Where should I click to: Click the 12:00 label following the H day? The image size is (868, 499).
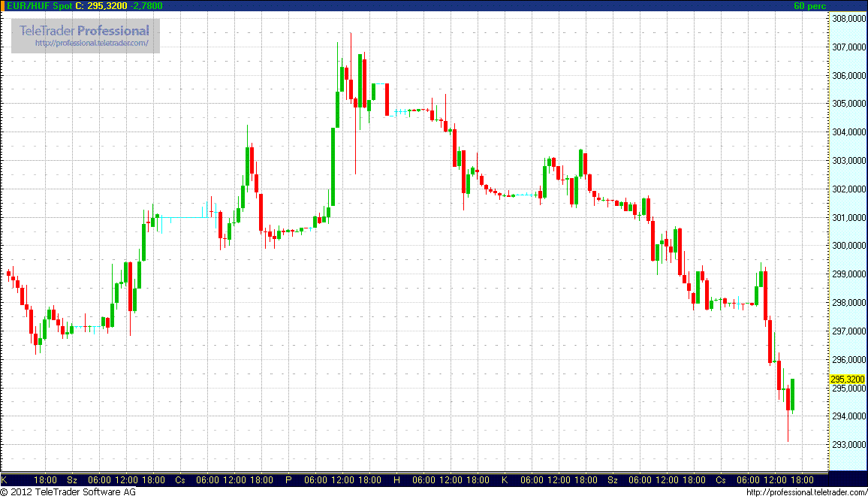(x=451, y=479)
